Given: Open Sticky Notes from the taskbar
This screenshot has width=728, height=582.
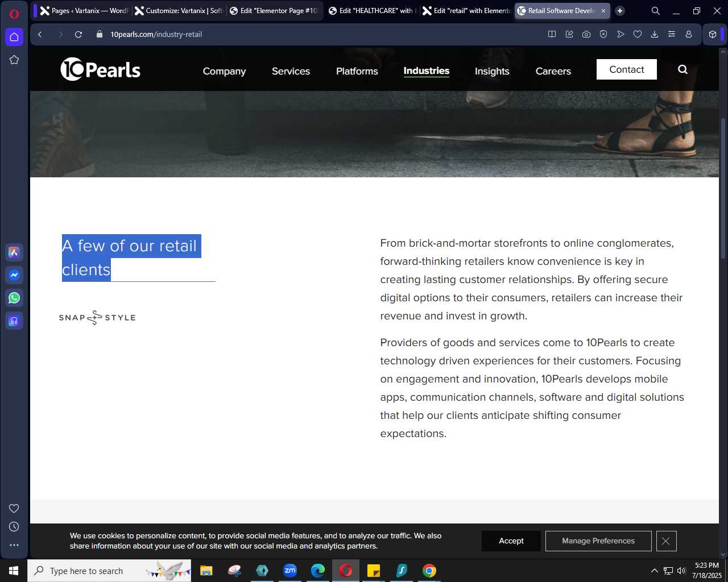Looking at the screenshot, I should pyautogui.click(x=374, y=571).
